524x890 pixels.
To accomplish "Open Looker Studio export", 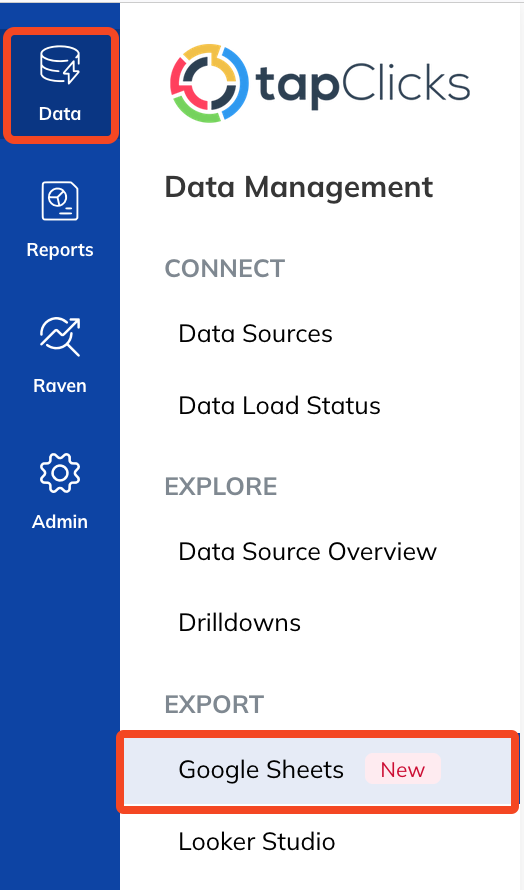I will 257,842.
